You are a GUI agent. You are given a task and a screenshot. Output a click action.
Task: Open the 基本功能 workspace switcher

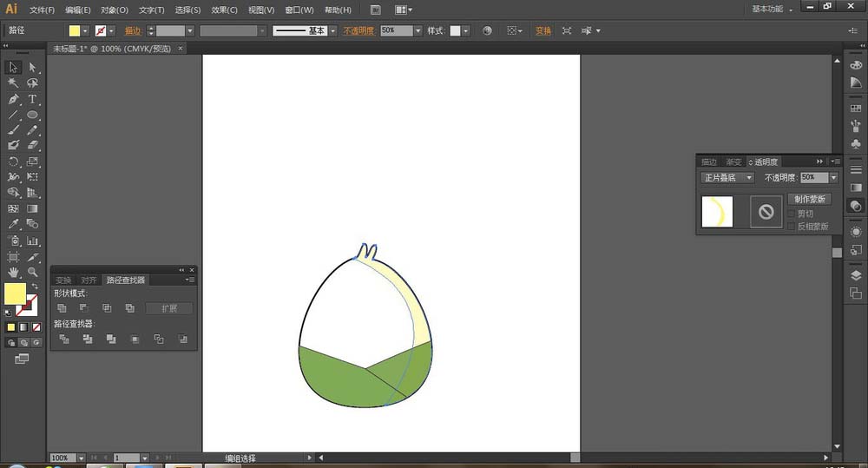point(772,9)
